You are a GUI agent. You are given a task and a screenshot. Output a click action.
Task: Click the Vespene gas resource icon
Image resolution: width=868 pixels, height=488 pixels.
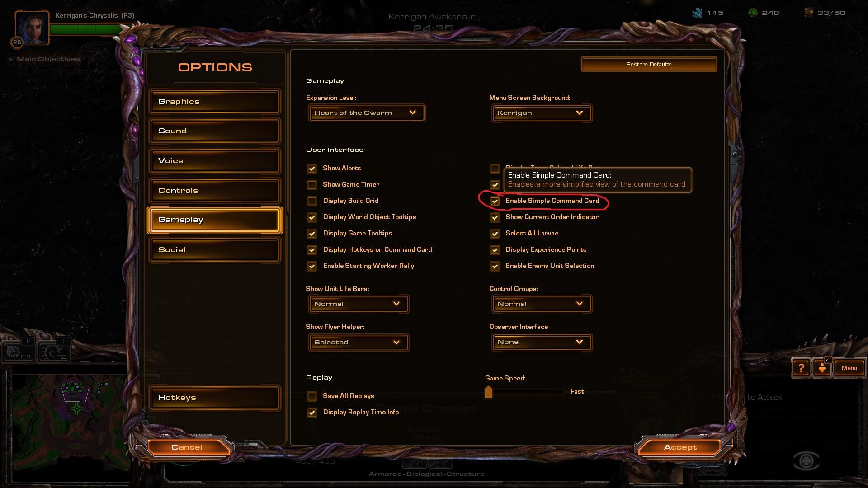[756, 12]
